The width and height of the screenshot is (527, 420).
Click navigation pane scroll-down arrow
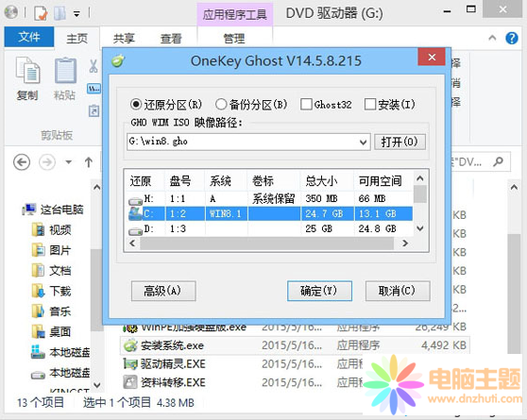[x=96, y=385]
